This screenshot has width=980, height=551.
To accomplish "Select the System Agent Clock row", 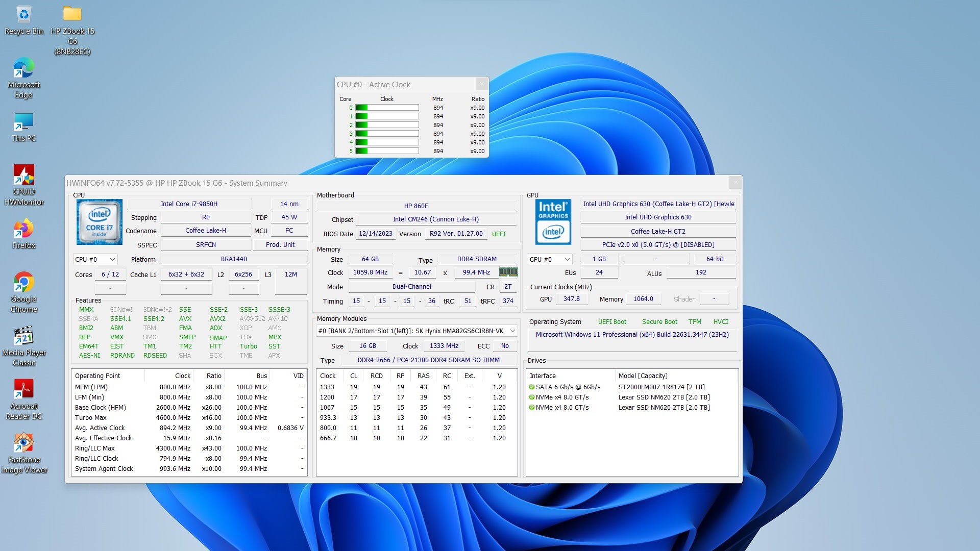I will [x=189, y=469].
